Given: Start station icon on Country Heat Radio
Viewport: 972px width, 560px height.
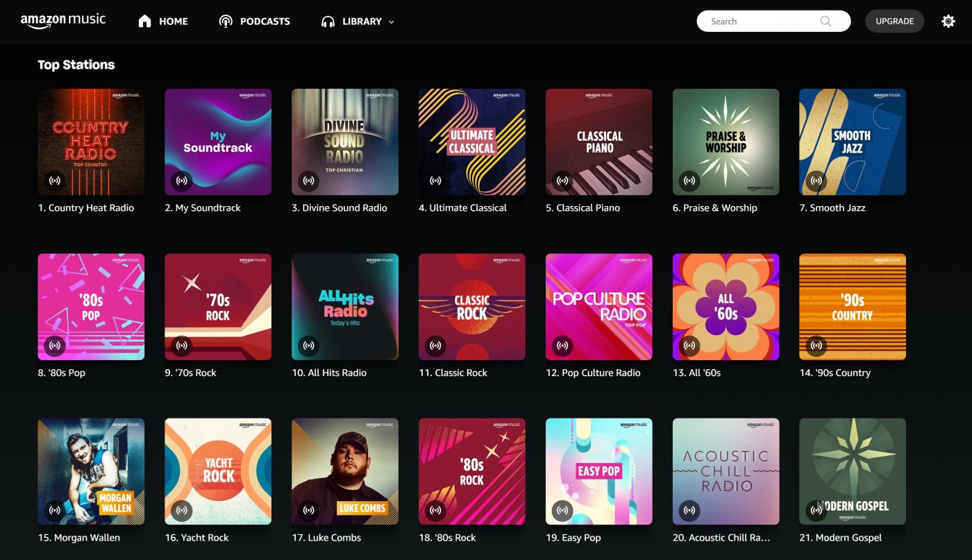Looking at the screenshot, I should click(55, 180).
